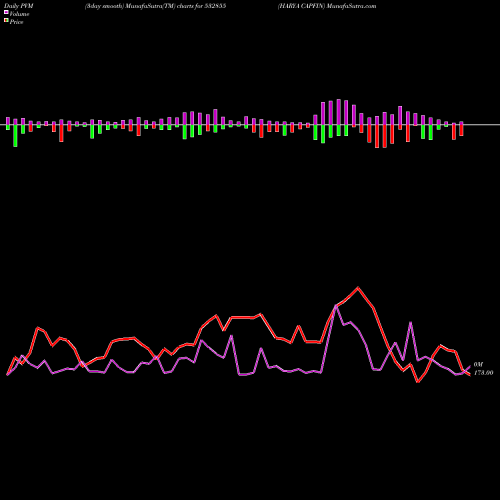Click the '0M' volume value label
The height and width of the screenshot is (500, 500).
pos(478,365)
